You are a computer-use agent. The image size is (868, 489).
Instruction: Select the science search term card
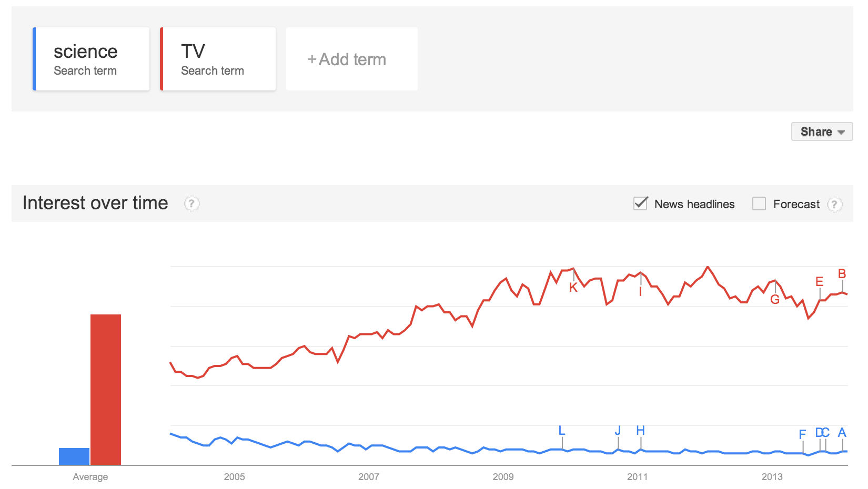tap(92, 59)
